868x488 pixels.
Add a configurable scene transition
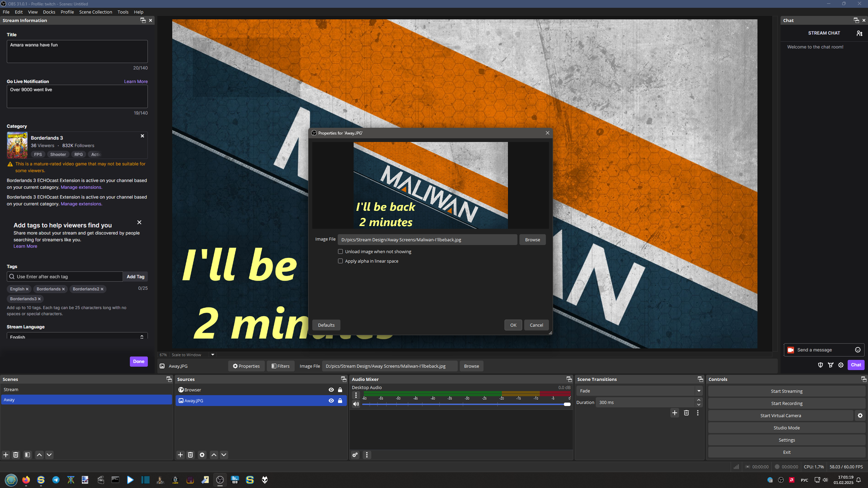675,413
